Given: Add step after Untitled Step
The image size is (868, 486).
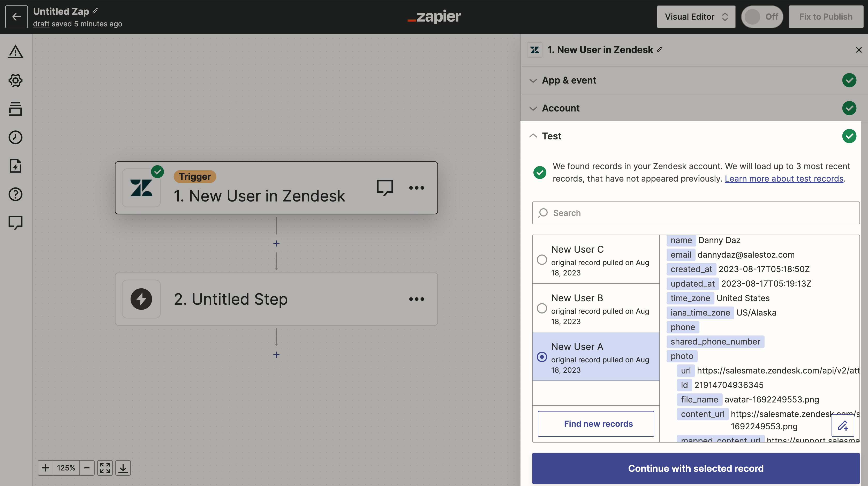Looking at the screenshot, I should pyautogui.click(x=276, y=355).
